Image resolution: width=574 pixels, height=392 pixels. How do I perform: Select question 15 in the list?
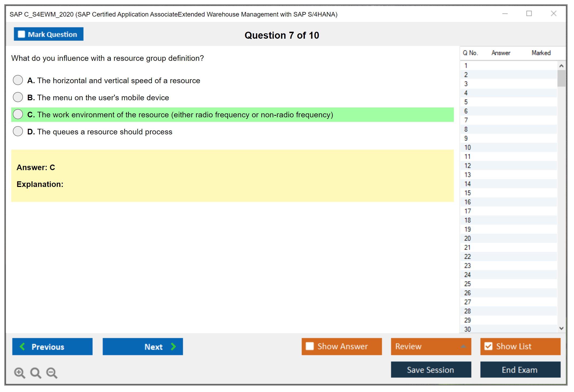pyautogui.click(x=467, y=193)
